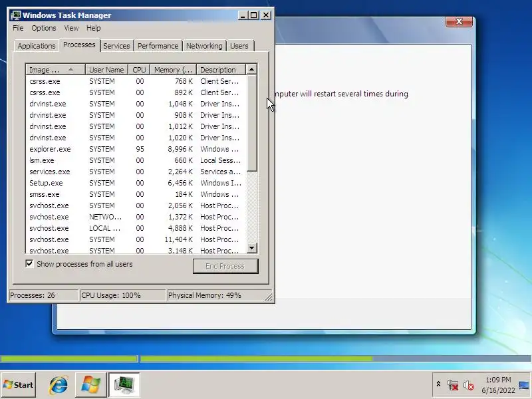Screen dimensions: 532x399
Task: Click the network disconnected tray icon
Action: 453,385
